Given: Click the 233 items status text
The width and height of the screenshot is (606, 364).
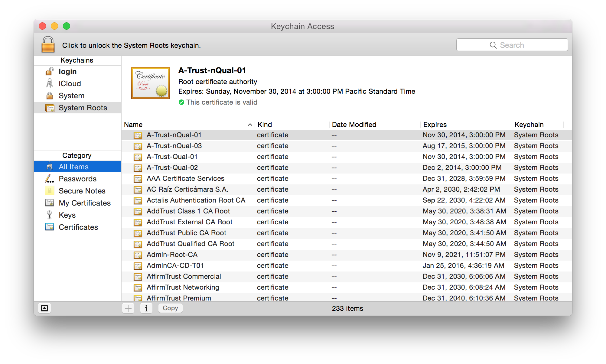Looking at the screenshot, I should (347, 308).
